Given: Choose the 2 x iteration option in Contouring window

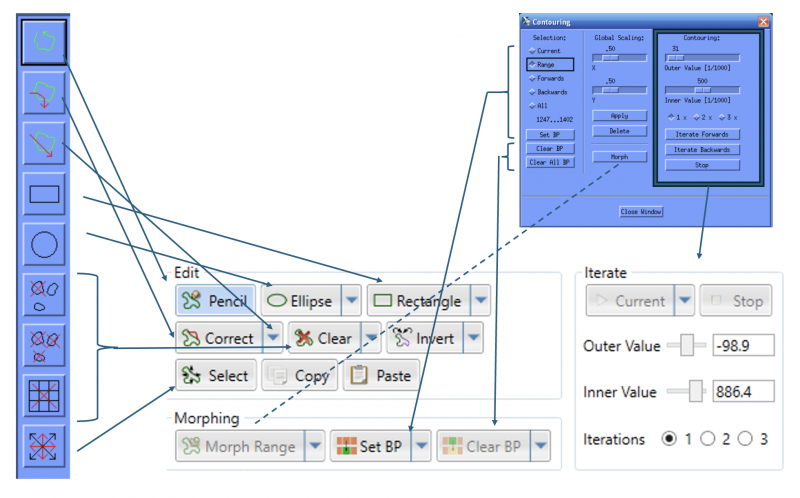Looking at the screenshot, I should coord(703,117).
